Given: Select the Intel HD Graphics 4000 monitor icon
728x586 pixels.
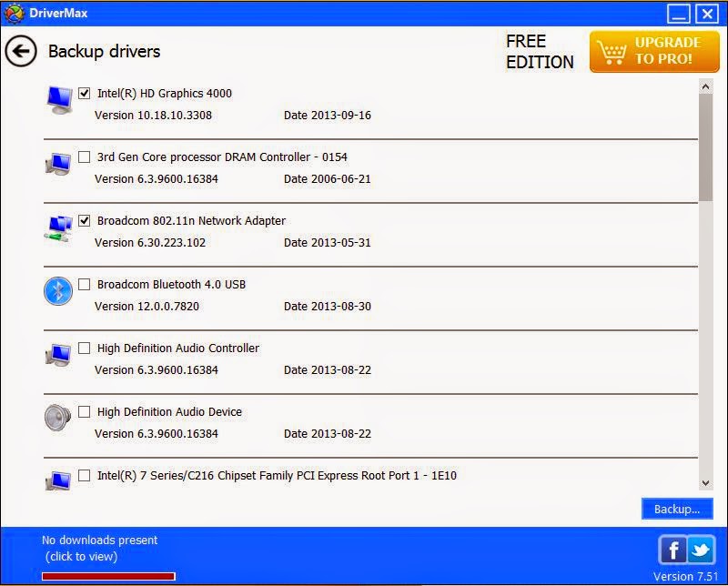Looking at the screenshot, I should tap(59, 100).
